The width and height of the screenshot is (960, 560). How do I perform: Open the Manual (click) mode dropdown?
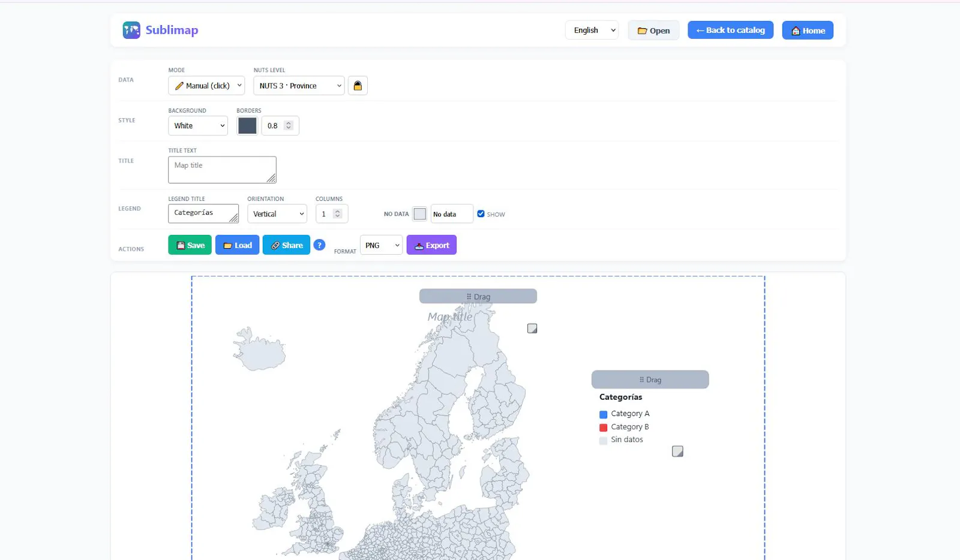coord(206,86)
